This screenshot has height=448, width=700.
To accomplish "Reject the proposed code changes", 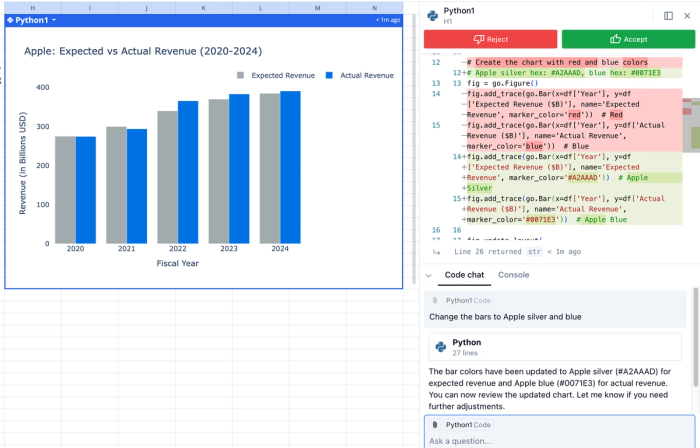I will click(x=490, y=39).
